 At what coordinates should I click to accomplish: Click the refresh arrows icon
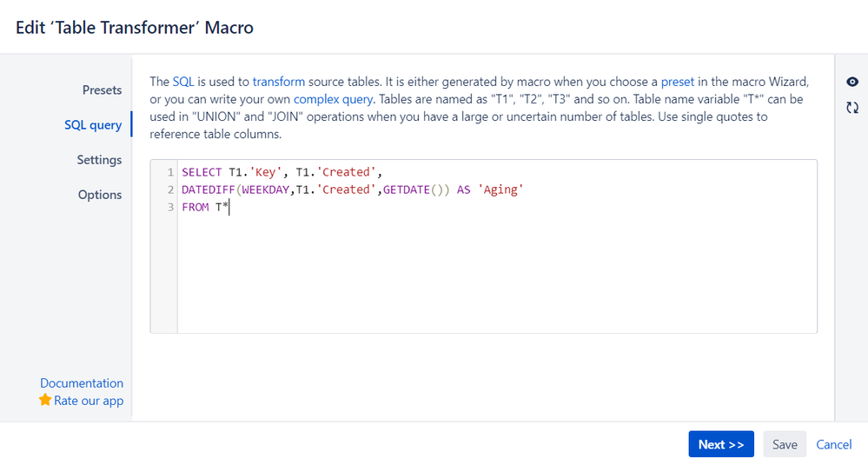click(x=852, y=108)
